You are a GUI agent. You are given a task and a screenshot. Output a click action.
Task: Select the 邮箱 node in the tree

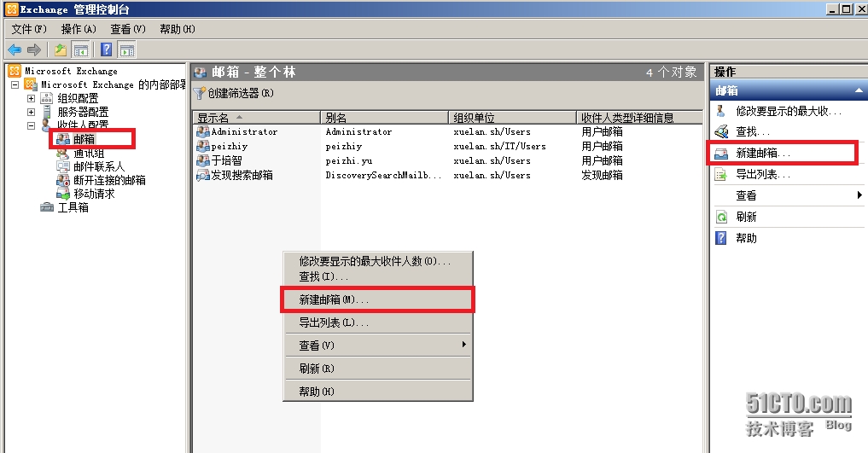pos(84,139)
